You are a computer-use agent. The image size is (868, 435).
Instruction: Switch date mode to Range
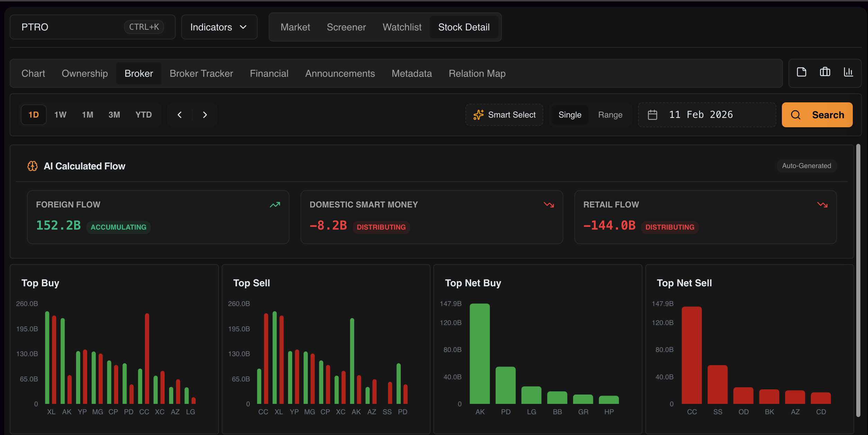[x=610, y=115]
